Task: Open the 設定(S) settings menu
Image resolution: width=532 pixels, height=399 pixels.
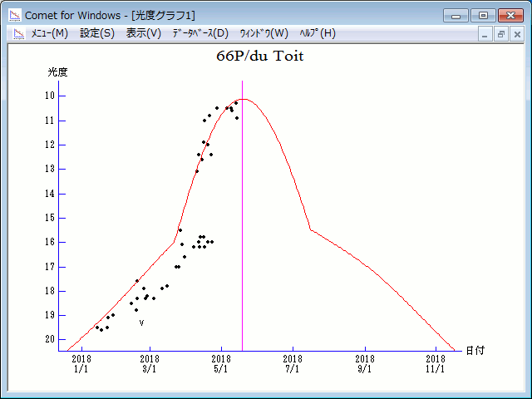Action: [97, 33]
